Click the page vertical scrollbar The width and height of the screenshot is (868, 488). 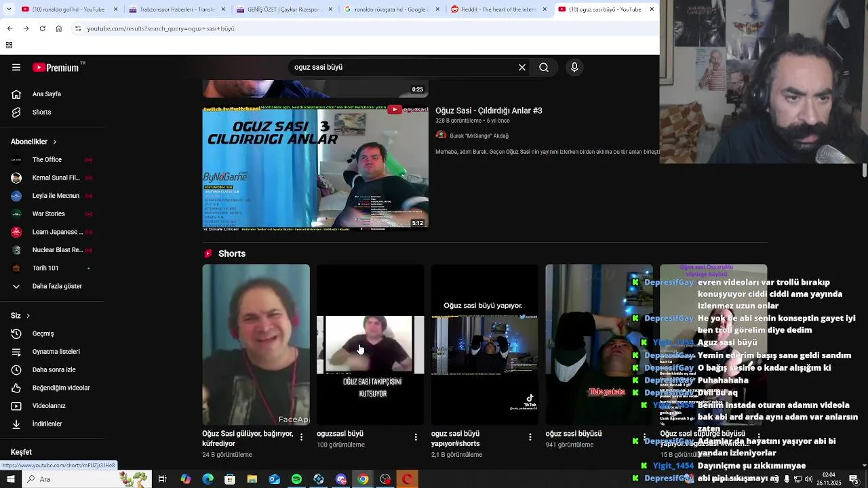[x=865, y=169]
